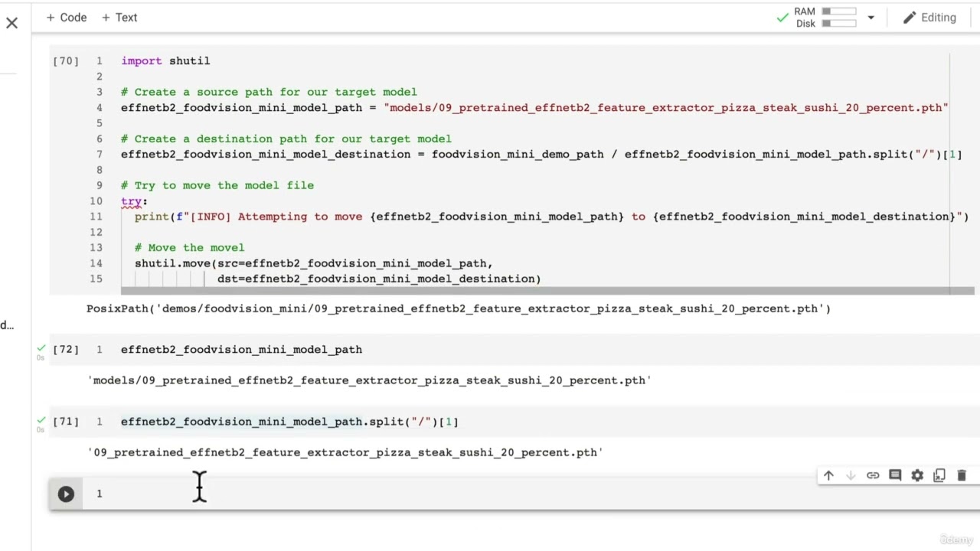The height and width of the screenshot is (551, 980).
Task: Copy link to the cell
Action: pos(873,475)
